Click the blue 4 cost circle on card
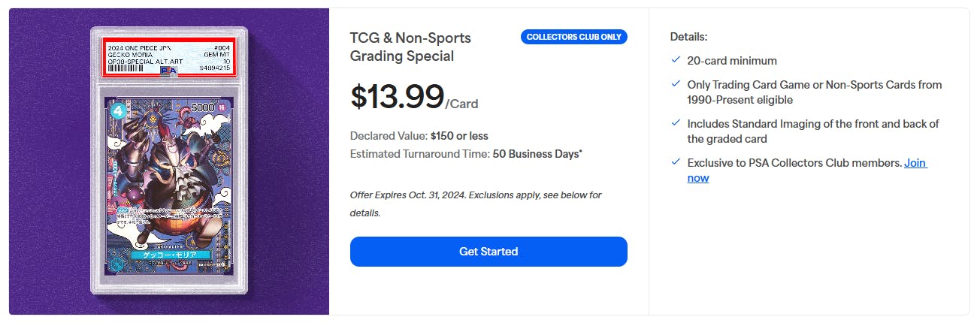Viewport: 980px width, 323px height. (x=116, y=110)
